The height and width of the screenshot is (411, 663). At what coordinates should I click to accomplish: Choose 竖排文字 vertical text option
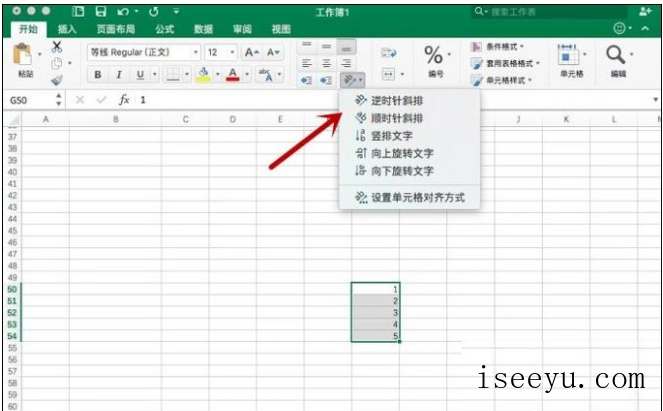click(x=409, y=136)
